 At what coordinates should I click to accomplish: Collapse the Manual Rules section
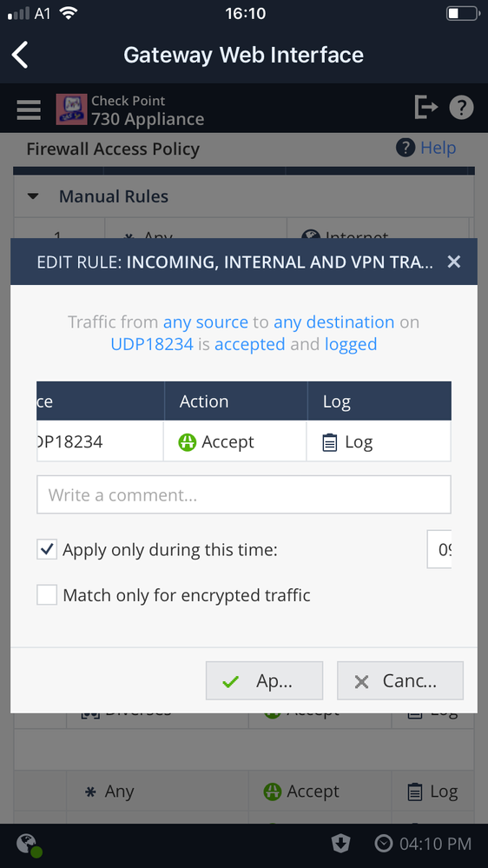(33, 196)
